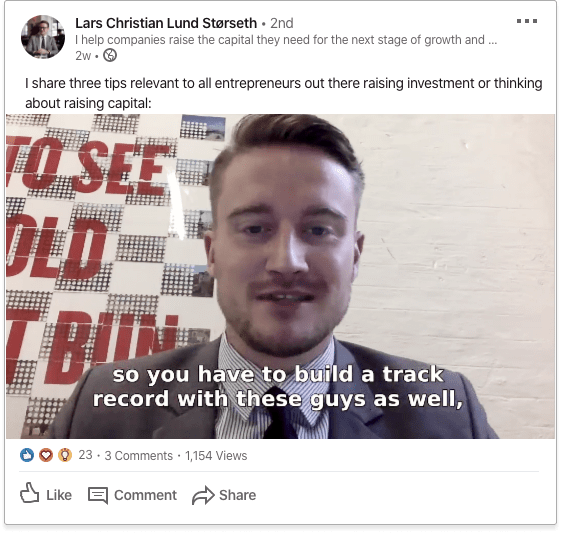Image resolution: width=561 pixels, height=533 pixels.
Task: Click the Share button label
Action: (x=238, y=495)
